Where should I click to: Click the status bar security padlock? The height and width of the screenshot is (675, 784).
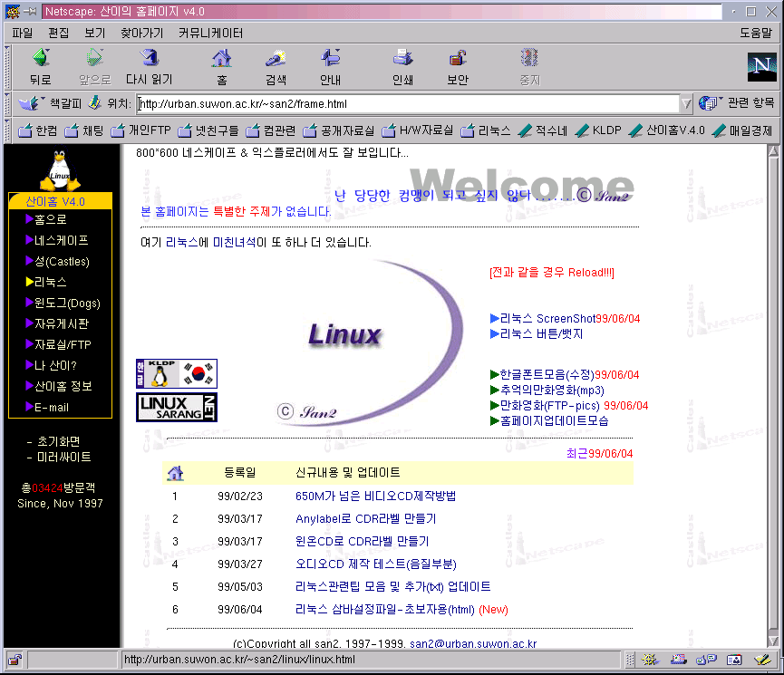coord(15,659)
